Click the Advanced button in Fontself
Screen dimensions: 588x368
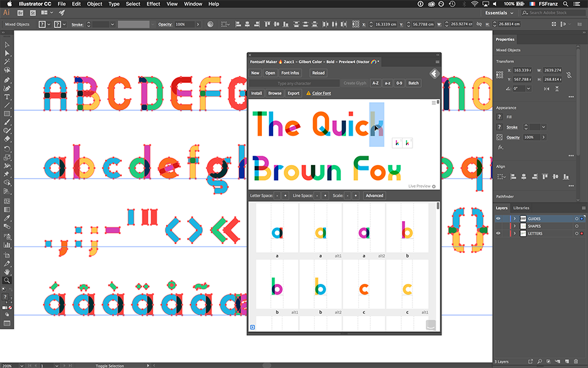pos(374,196)
